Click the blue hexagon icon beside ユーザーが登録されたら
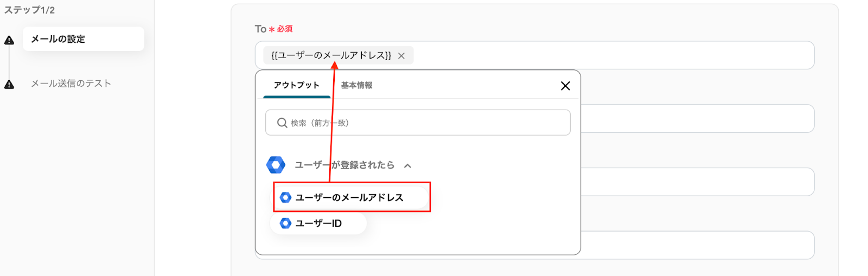Image resolution: width=868 pixels, height=276 pixels. (x=276, y=165)
